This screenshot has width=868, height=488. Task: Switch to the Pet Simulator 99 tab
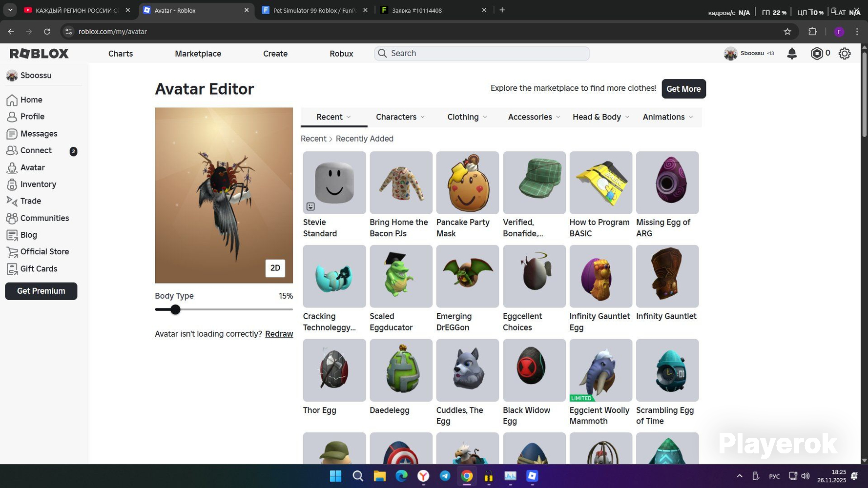[314, 10]
